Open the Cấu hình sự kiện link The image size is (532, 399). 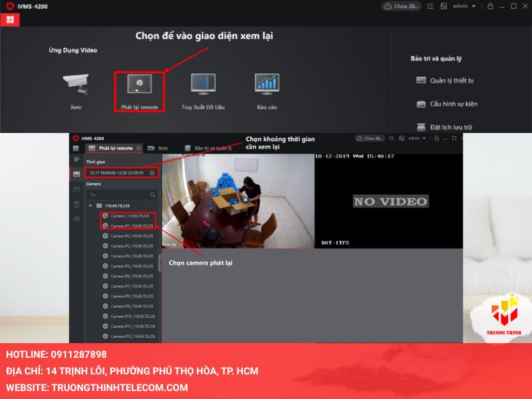click(x=454, y=104)
